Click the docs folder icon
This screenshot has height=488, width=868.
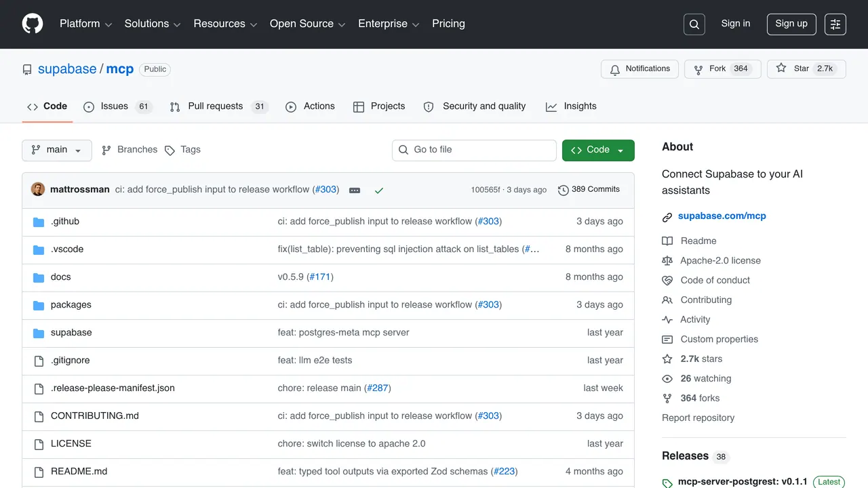point(39,277)
